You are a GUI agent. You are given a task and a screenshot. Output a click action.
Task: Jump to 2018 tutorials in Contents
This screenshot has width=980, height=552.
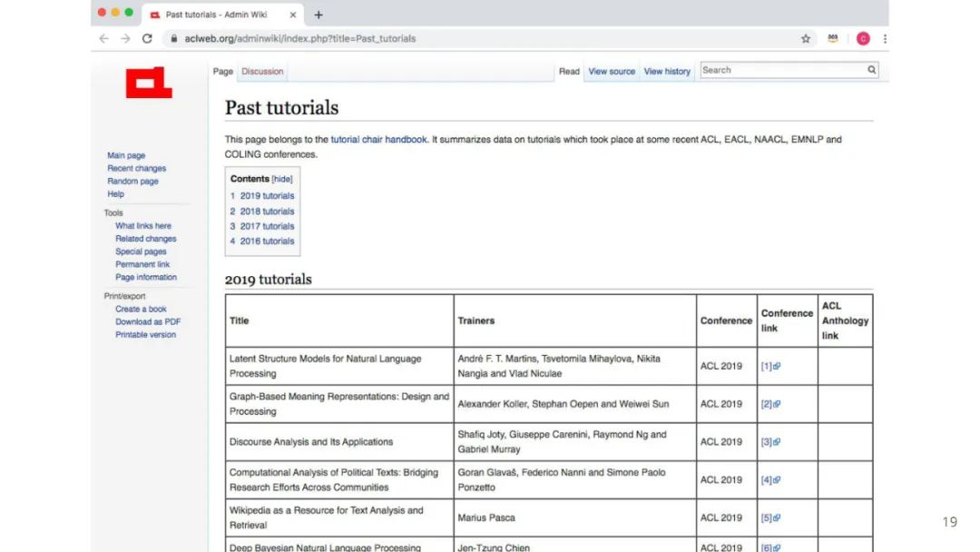coord(267,212)
